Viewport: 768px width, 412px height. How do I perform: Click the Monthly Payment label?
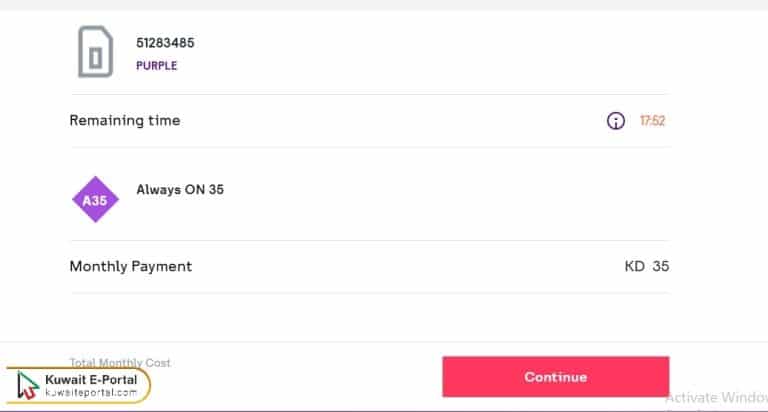pos(130,267)
